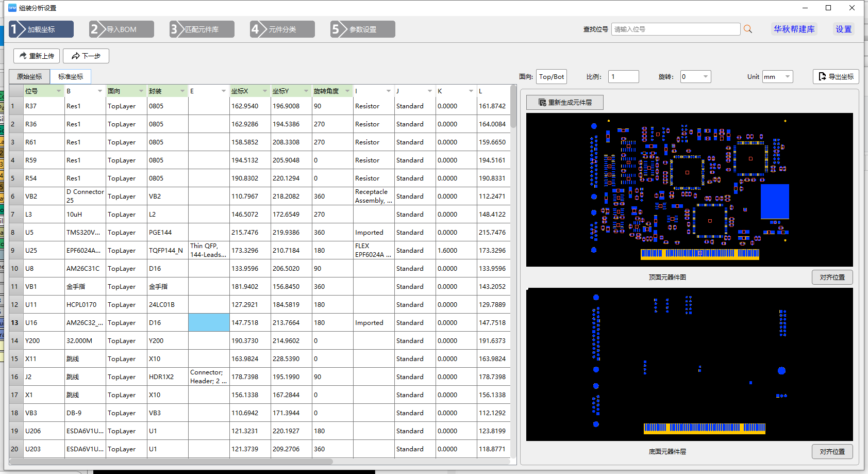Expand the 封装 column filter arrow

[x=182, y=91]
